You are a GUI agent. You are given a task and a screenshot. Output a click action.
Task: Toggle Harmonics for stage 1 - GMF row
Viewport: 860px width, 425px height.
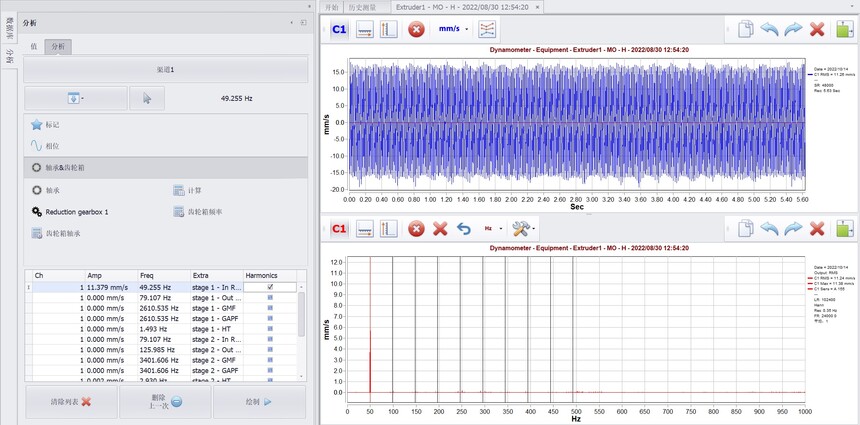[x=270, y=308]
